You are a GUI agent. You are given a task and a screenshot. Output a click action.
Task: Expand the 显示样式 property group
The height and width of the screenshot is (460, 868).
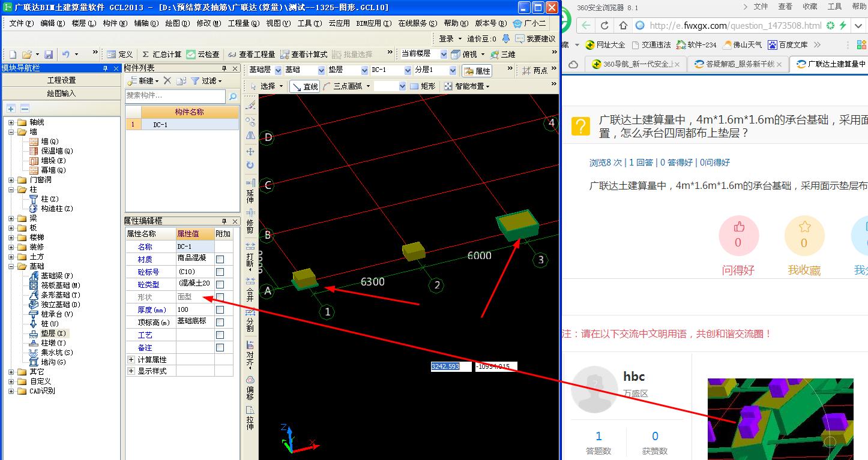point(131,371)
